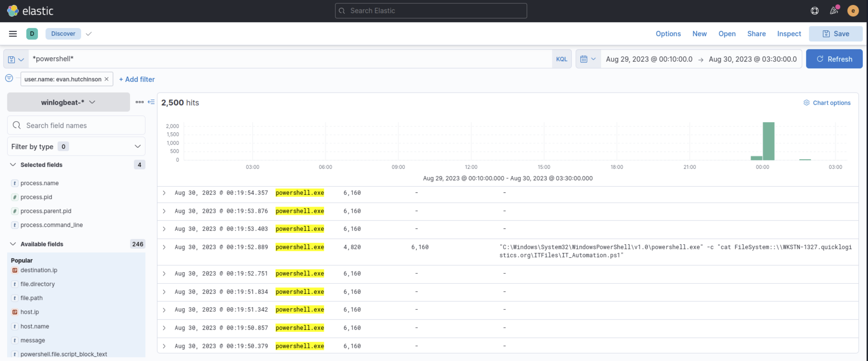
Task: Open index pattern options three-dots icon
Action: tap(140, 102)
